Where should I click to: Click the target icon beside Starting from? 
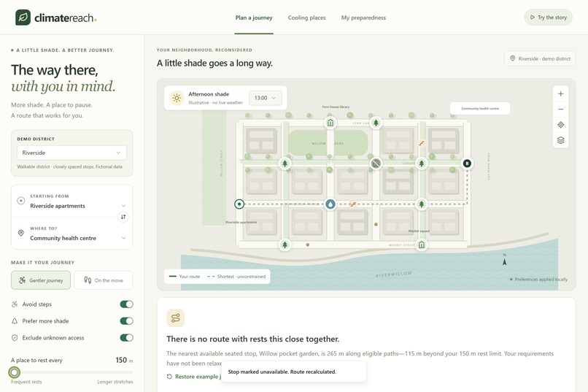coord(21,201)
